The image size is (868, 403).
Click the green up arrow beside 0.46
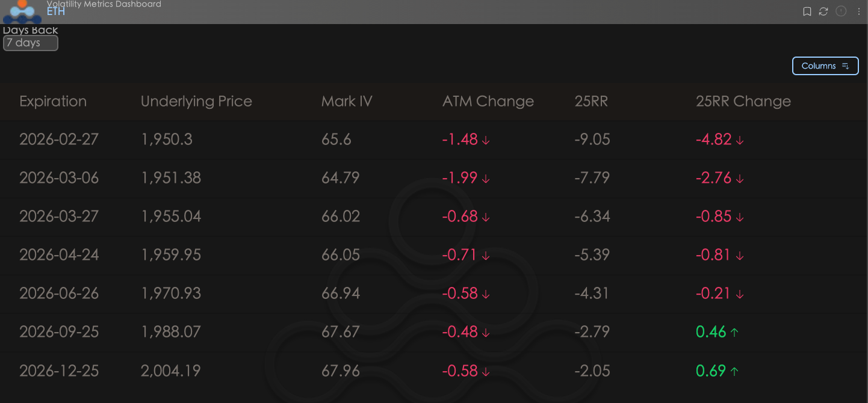pos(734,333)
